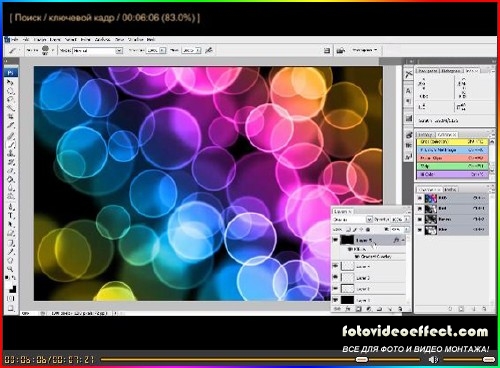The width and height of the screenshot is (500, 368).
Task: Open the brush preset picker circle
Action: pos(45,50)
